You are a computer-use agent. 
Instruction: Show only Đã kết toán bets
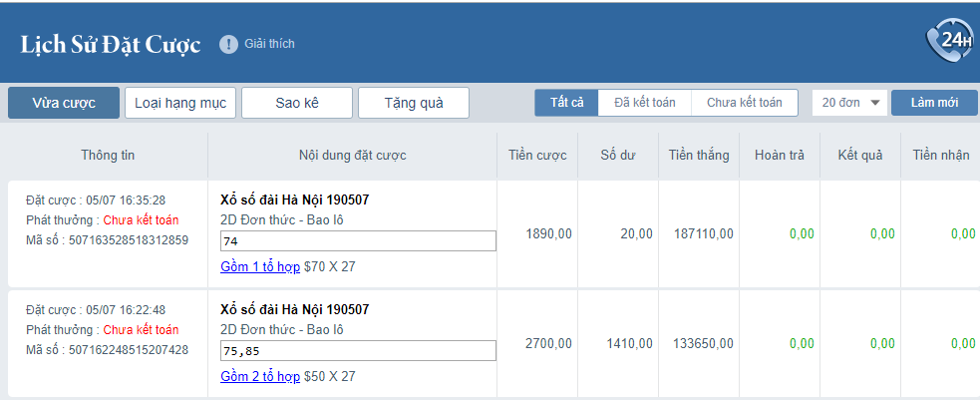pos(644,103)
